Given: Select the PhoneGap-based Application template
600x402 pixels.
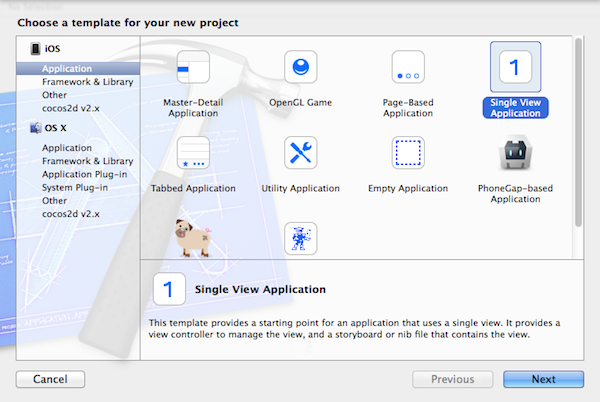Looking at the screenshot, I should click(515, 154).
